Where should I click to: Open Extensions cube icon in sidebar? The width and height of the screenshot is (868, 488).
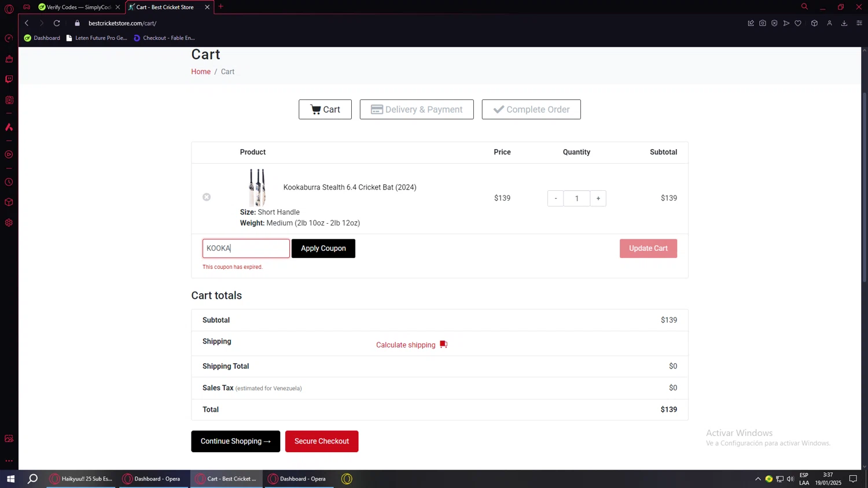click(9, 202)
